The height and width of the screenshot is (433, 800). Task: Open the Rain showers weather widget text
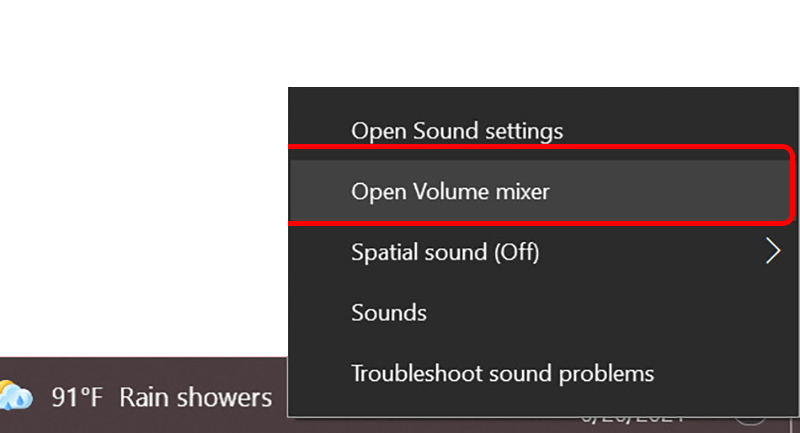(196, 398)
